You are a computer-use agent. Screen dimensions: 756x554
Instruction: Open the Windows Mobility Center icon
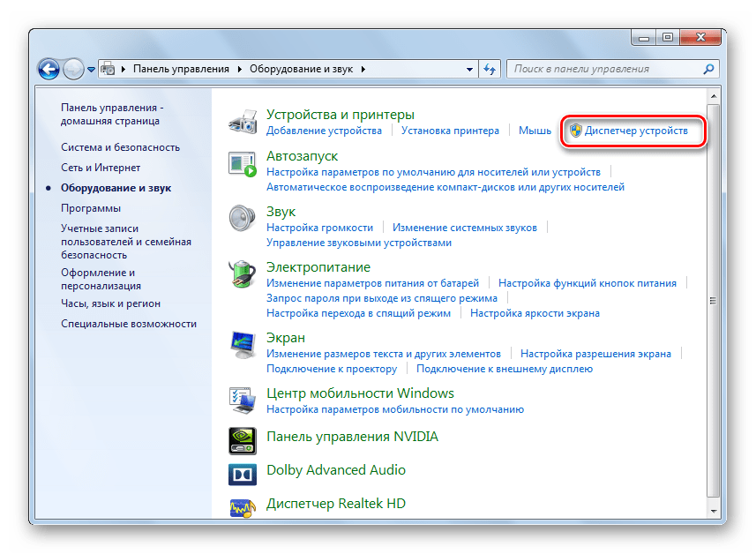pyautogui.click(x=243, y=400)
